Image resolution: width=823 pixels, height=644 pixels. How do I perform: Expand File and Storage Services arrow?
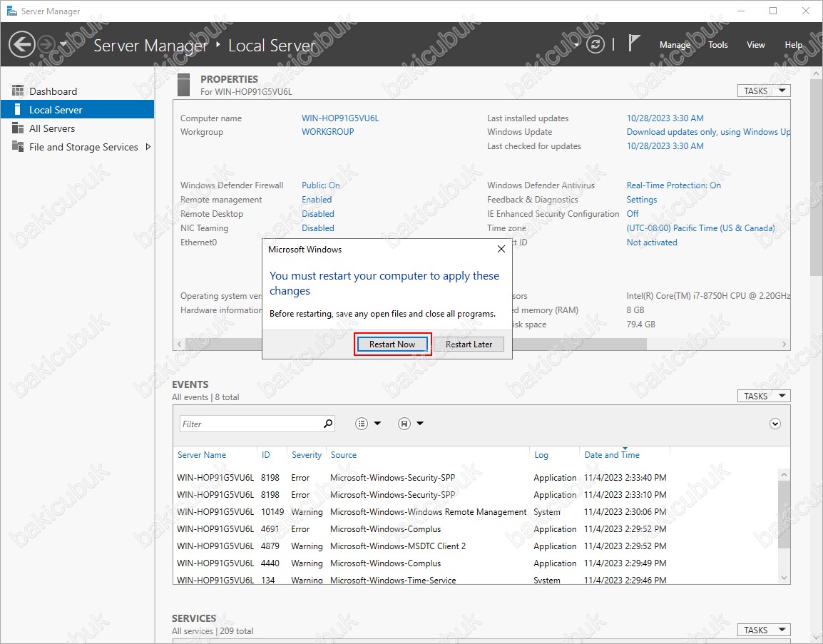click(x=148, y=147)
